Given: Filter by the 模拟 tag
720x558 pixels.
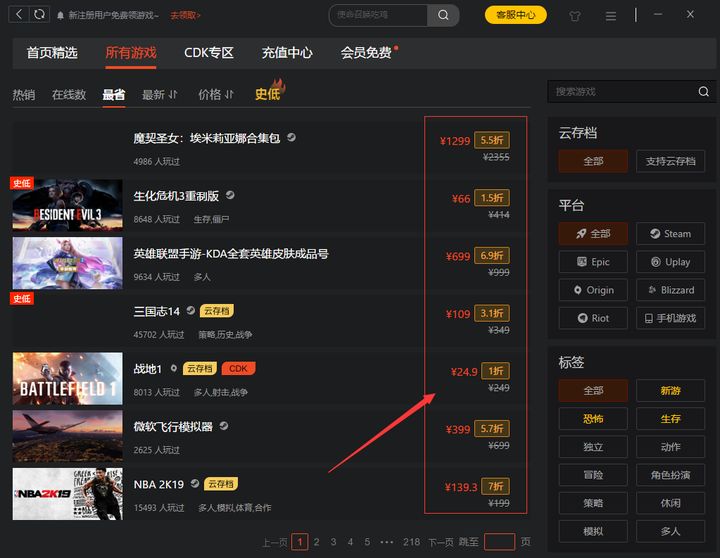Looking at the screenshot, I should pos(593,531).
